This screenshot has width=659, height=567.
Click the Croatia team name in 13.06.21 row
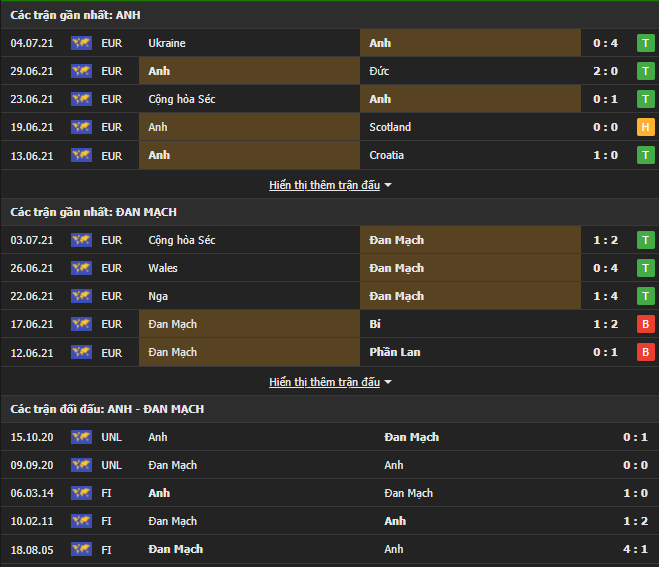tap(390, 155)
